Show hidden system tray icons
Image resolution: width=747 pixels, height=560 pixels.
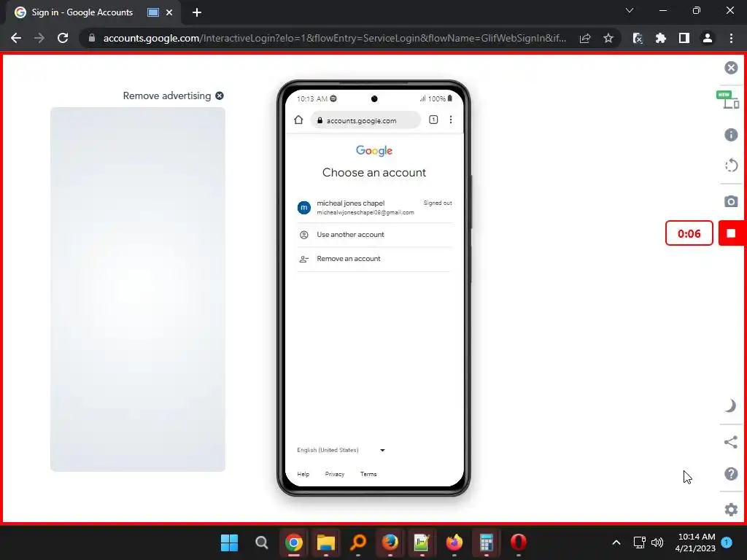pos(616,542)
